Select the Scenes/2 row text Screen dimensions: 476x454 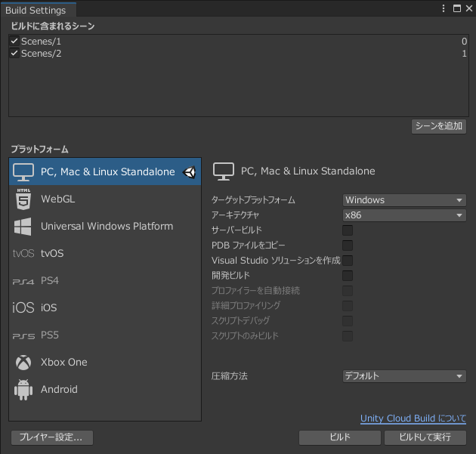click(x=41, y=54)
